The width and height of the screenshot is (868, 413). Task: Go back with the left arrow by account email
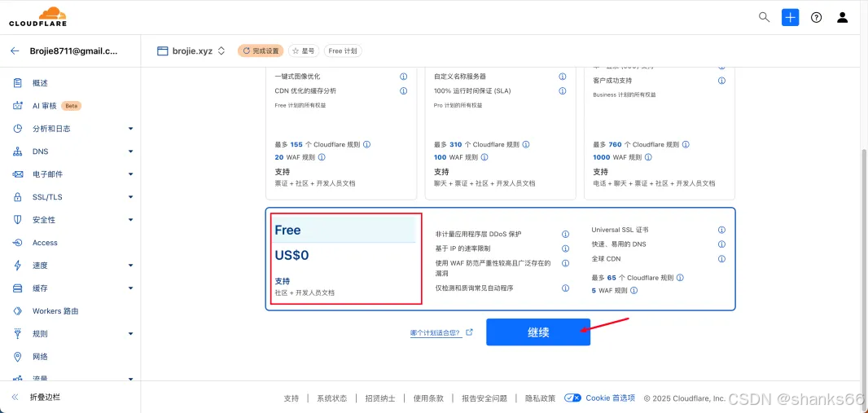(15, 51)
